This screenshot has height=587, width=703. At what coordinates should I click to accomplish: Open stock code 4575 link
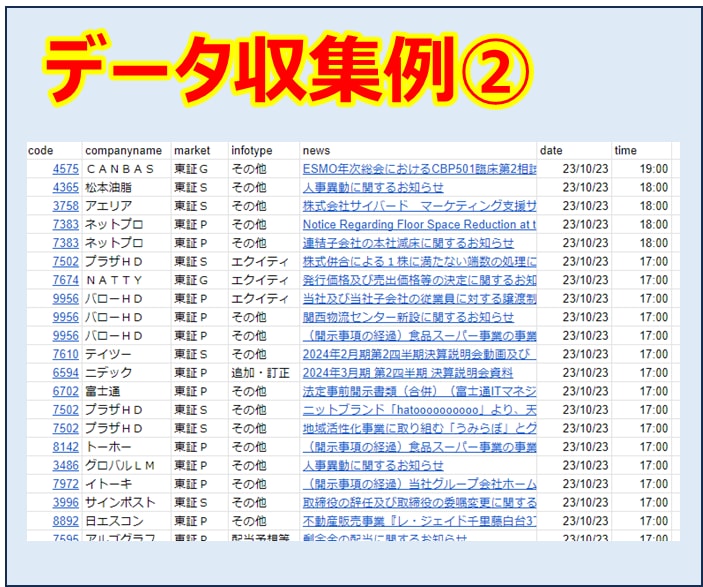tap(65, 169)
